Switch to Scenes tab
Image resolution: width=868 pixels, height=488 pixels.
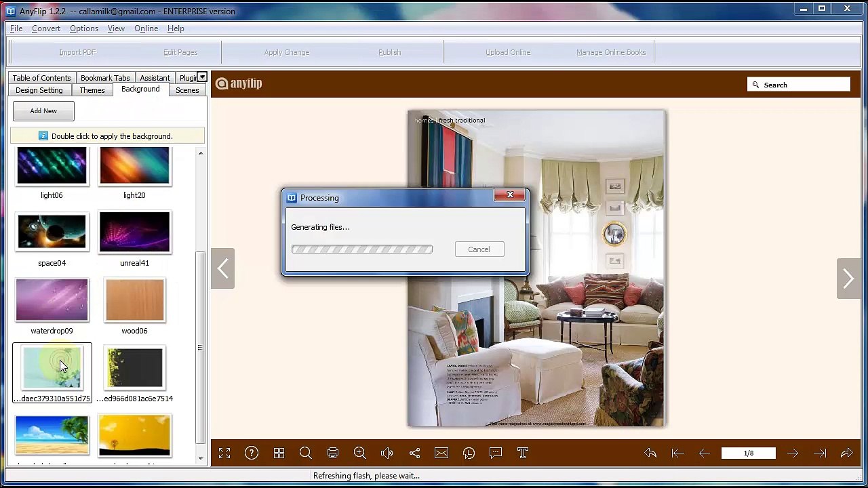187,90
